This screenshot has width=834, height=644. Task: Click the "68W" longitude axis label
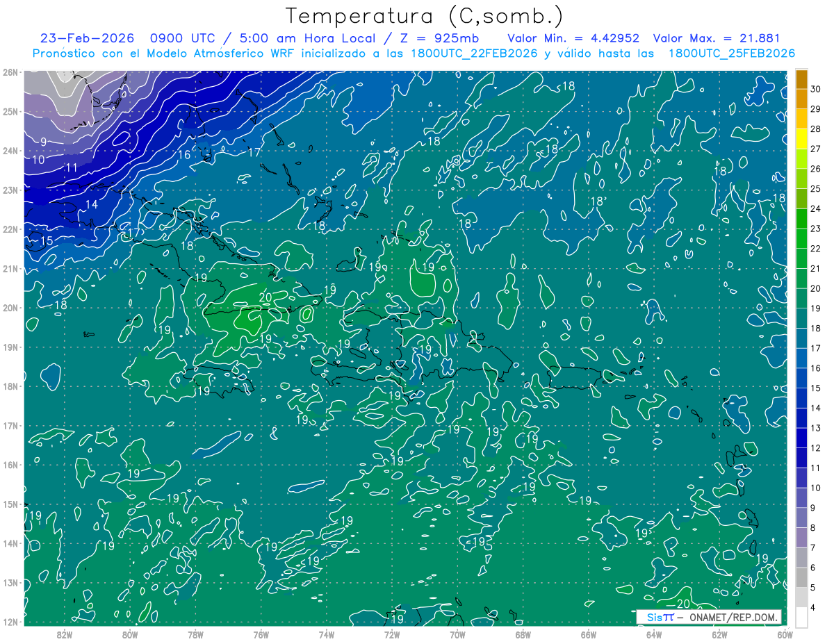pos(523,634)
